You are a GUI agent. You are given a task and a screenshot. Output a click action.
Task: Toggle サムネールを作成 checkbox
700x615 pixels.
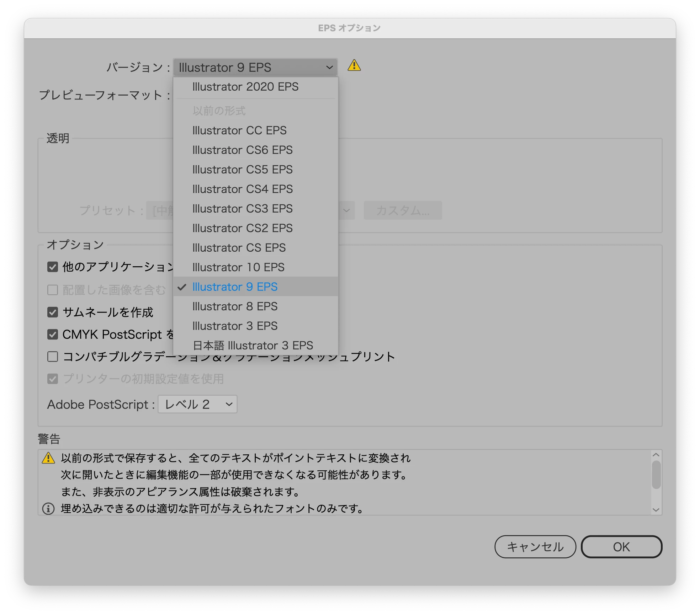[53, 312]
